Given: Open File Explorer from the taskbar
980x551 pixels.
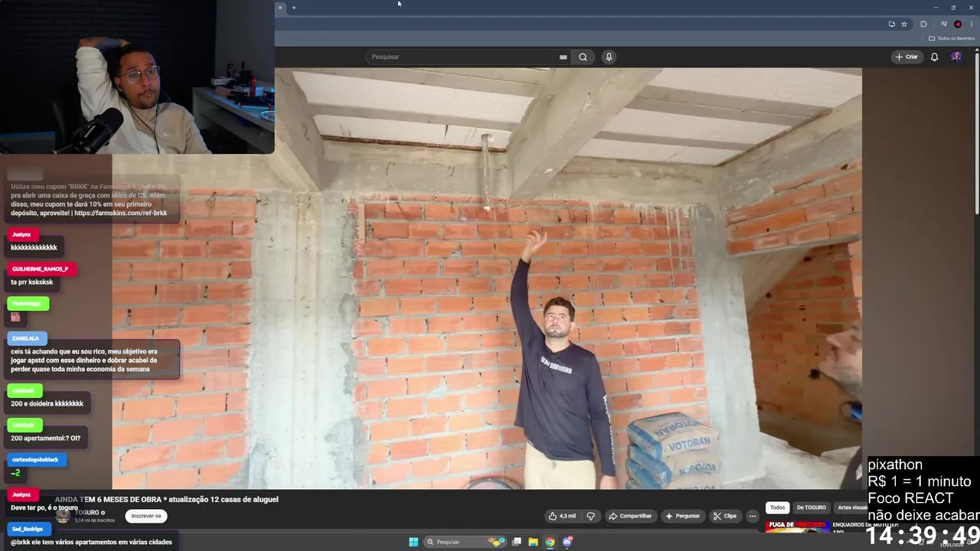Looking at the screenshot, I should click(534, 542).
